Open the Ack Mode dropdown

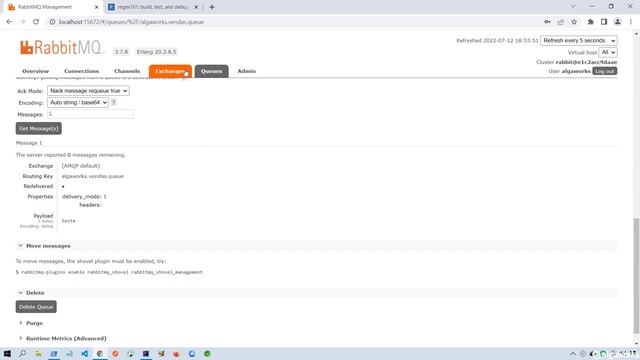(x=88, y=91)
